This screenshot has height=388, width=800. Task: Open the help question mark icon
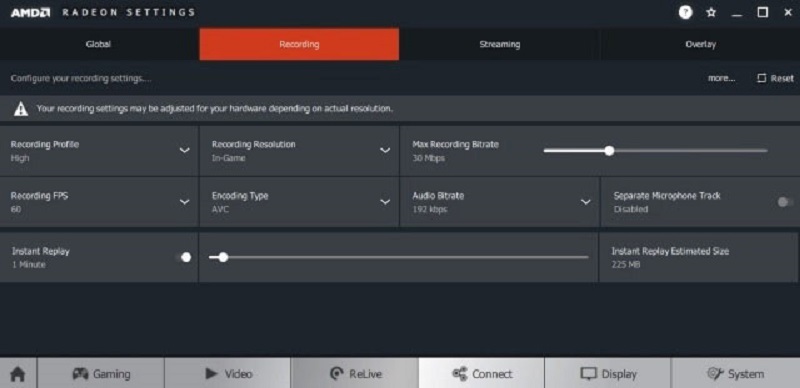pos(685,12)
